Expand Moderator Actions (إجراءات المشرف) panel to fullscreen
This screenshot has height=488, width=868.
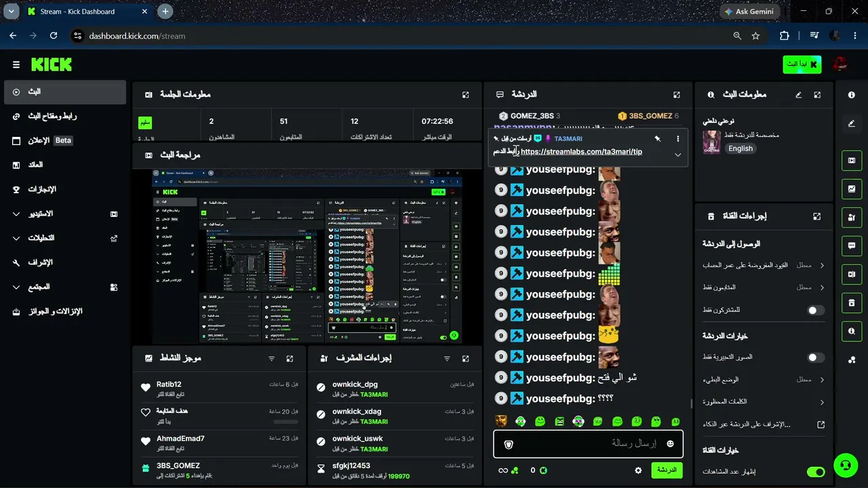[x=466, y=359]
